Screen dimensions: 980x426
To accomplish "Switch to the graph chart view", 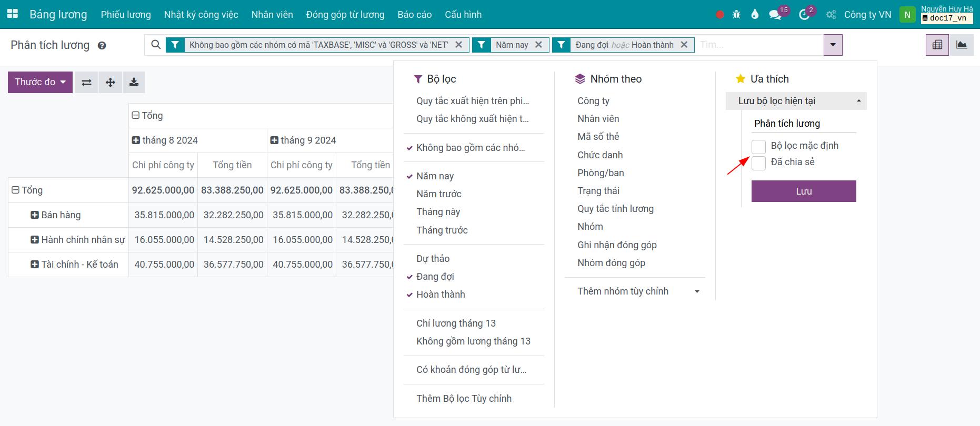I will pyautogui.click(x=962, y=45).
